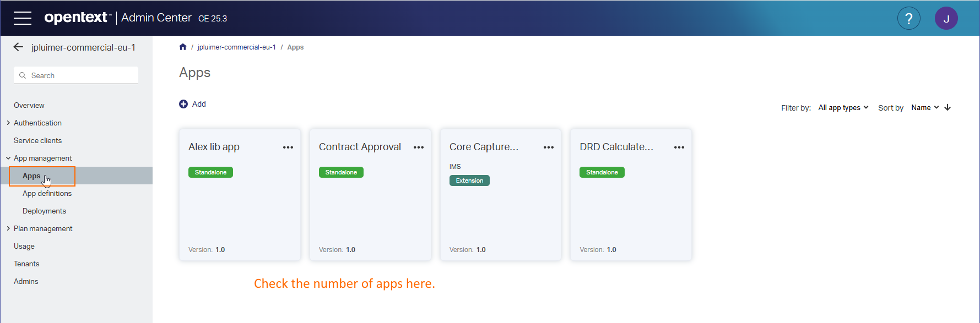Collapse the App management chevron
This screenshot has width=980, height=323.
coord(8,158)
